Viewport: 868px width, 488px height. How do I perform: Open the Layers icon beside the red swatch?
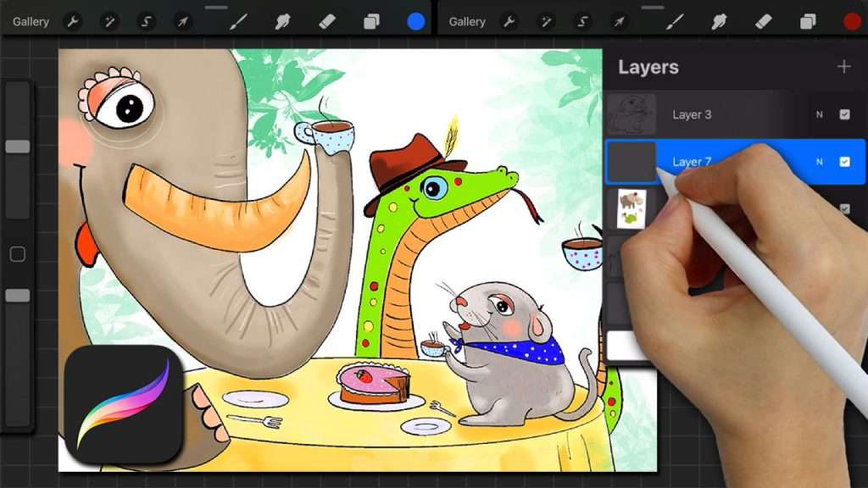807,22
